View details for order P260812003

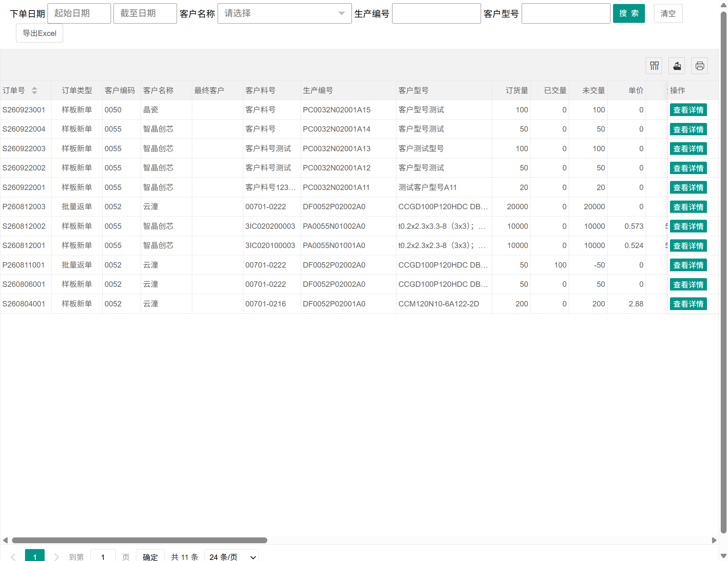click(688, 207)
